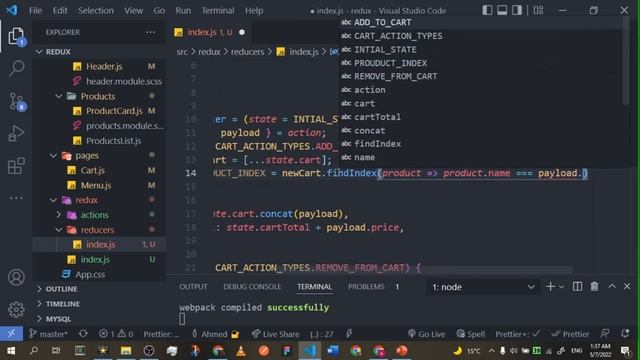Screen dimensions: 640x360
Task: Start Live Share from status bar
Action: (276, 334)
